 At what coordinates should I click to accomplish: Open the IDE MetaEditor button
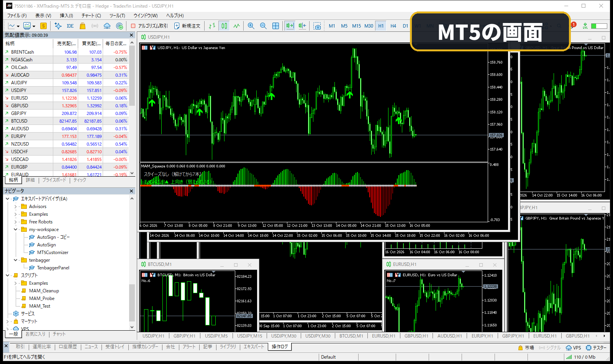[x=70, y=26]
